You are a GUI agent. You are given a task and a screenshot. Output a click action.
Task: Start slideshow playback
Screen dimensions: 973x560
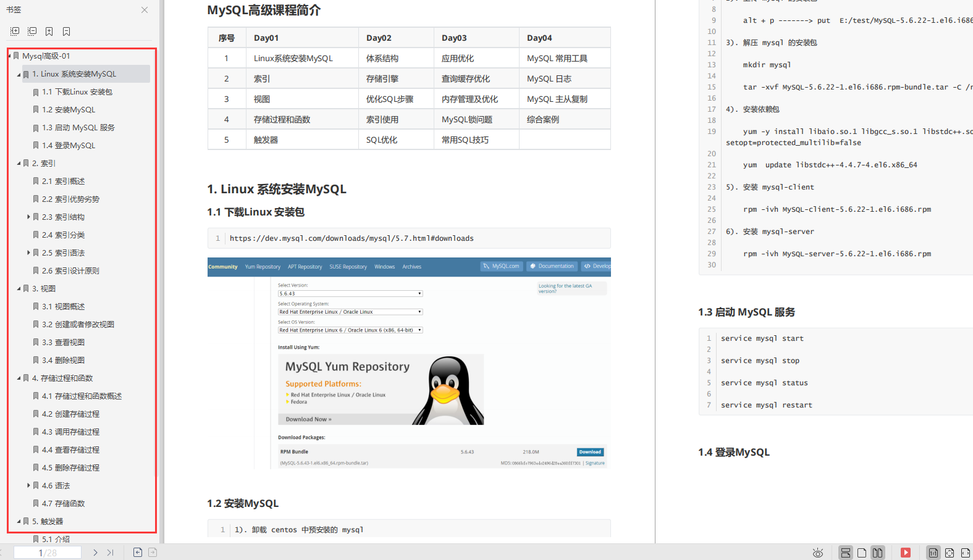906,553
